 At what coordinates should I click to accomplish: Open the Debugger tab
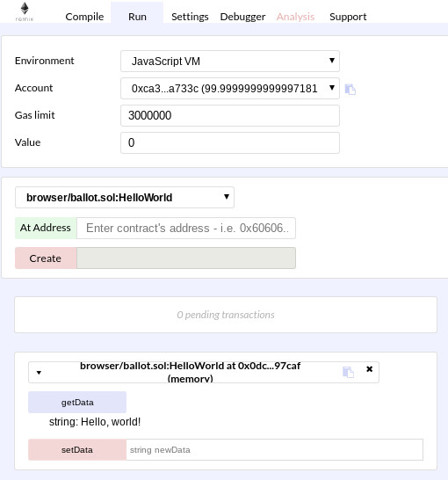(x=242, y=17)
